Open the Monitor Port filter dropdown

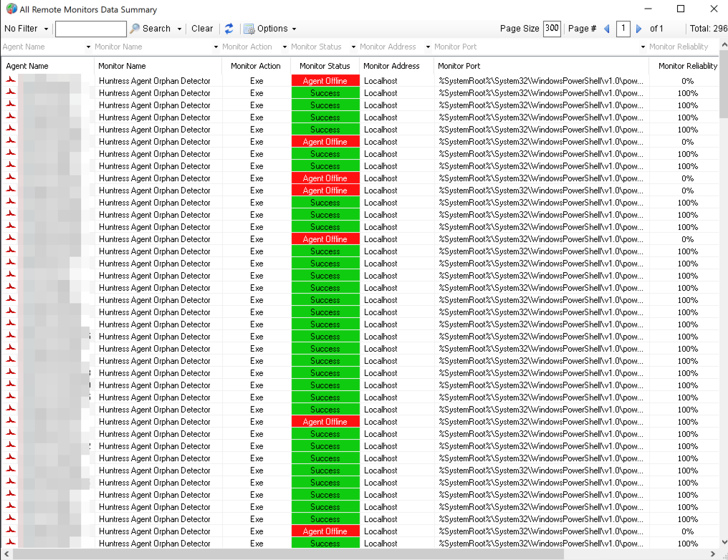(643, 47)
